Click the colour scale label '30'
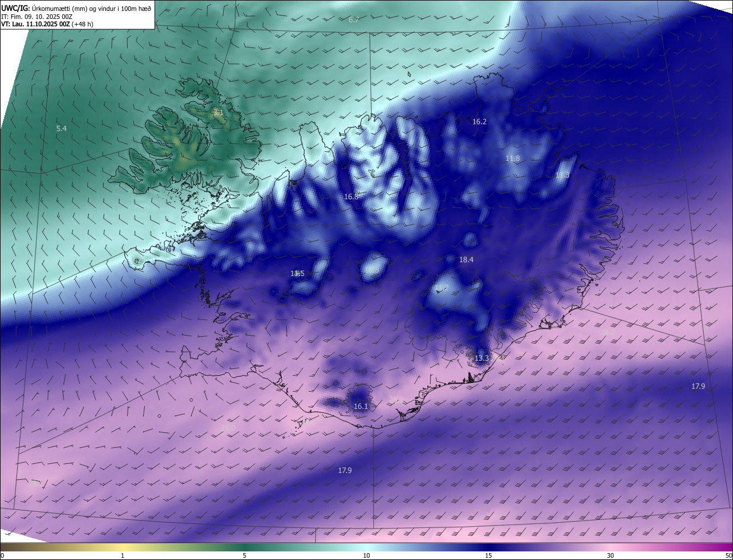This screenshot has width=733, height=560. [610, 555]
